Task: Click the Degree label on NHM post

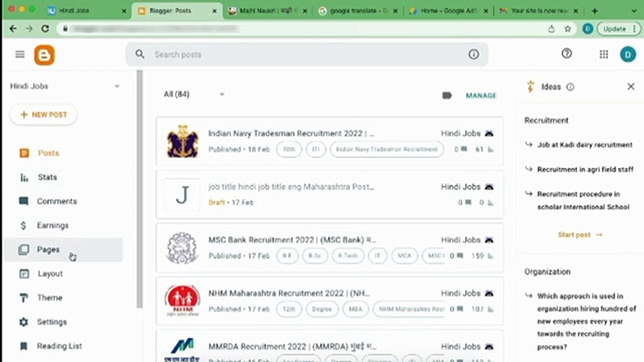Action: click(x=322, y=309)
